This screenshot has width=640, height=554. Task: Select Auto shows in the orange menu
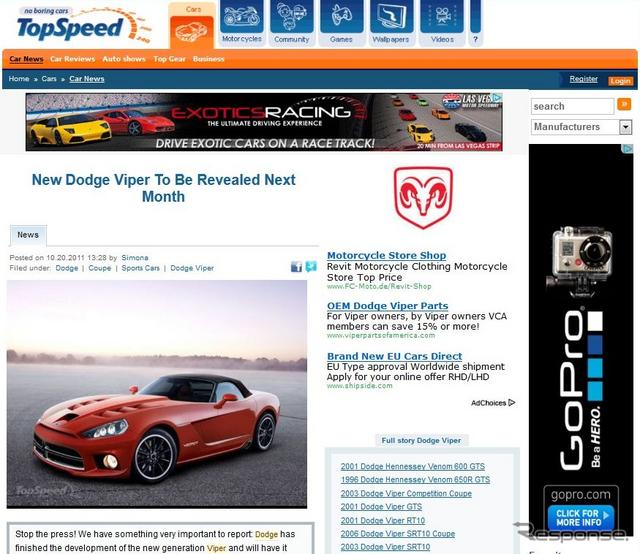[x=124, y=59]
